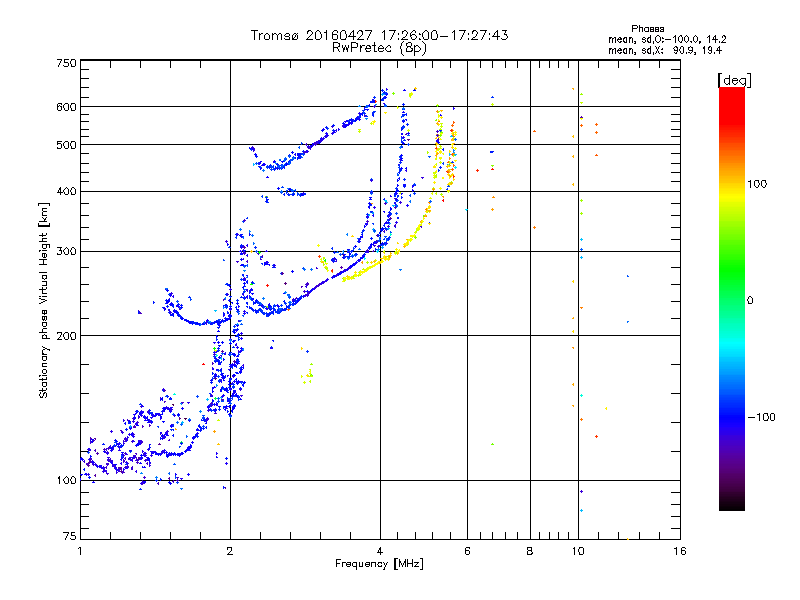This screenshot has width=800, height=600.
Task: Click the '[deg]' colorbar unit label
Action: point(734,81)
